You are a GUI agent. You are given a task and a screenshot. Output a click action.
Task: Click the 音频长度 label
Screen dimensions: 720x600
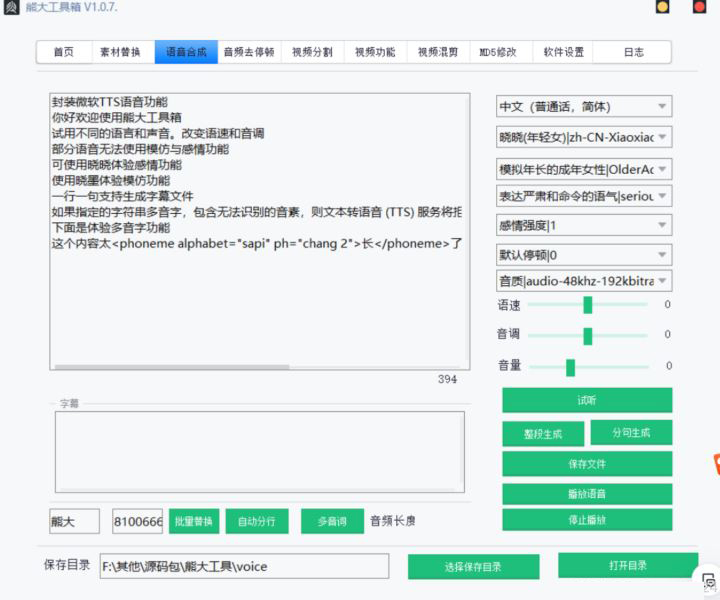point(393,521)
